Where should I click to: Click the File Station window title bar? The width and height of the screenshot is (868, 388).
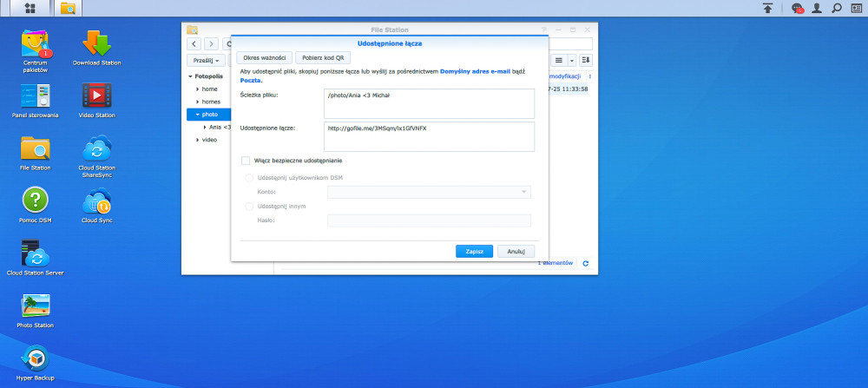point(390,30)
